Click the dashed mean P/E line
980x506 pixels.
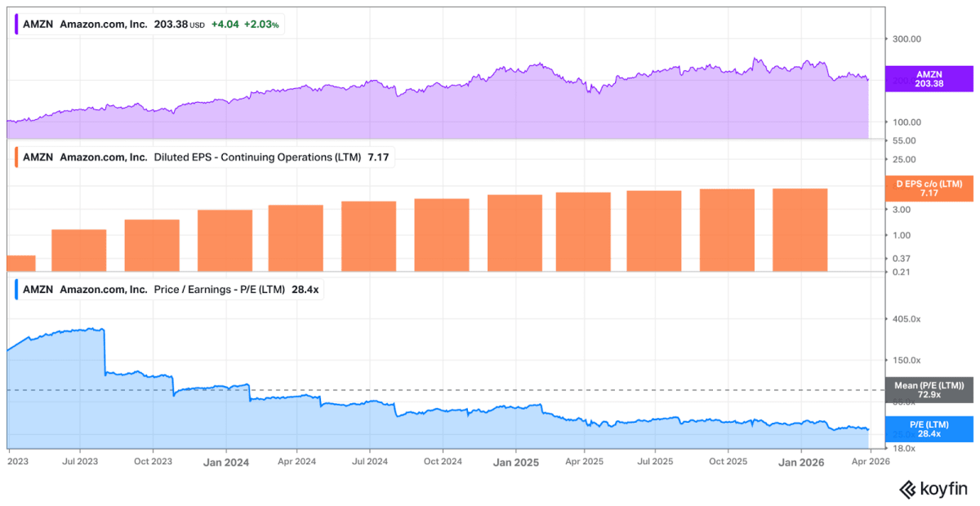pyautogui.click(x=445, y=390)
